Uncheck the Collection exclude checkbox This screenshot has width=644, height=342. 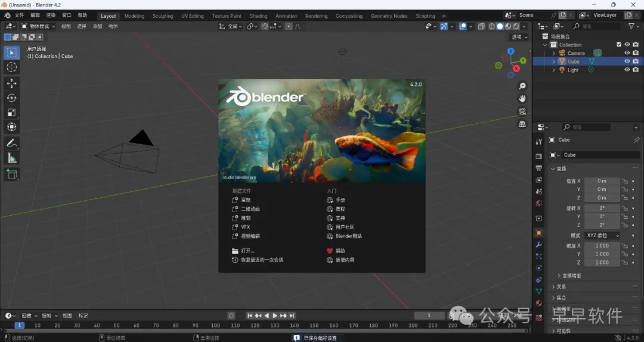tap(618, 45)
